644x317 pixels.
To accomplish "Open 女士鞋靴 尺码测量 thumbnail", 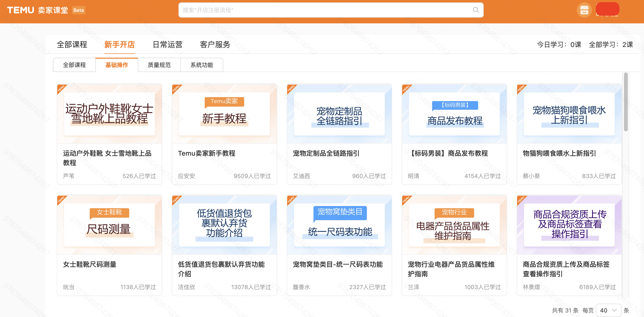I will (x=109, y=225).
